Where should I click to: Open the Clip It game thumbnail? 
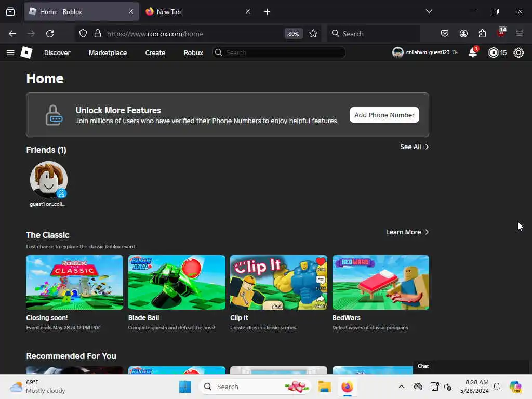pyautogui.click(x=278, y=282)
